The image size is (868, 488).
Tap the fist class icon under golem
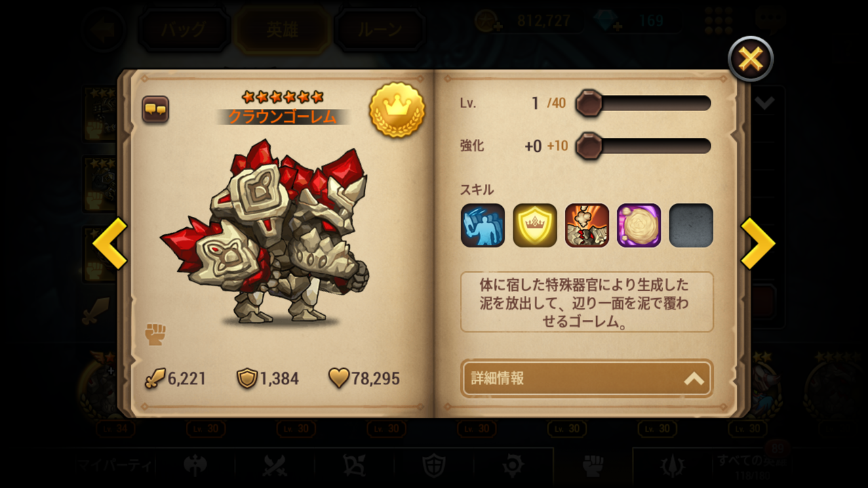pos(155,333)
